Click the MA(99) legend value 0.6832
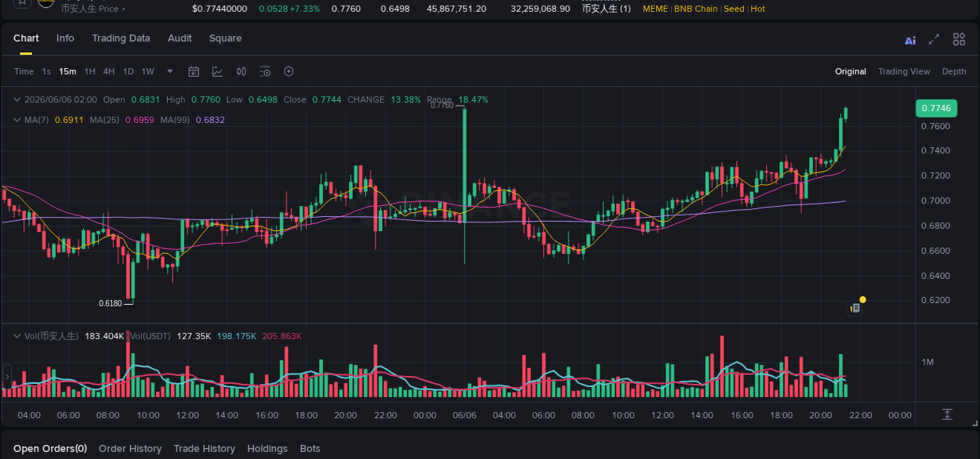The height and width of the screenshot is (459, 980). coord(210,120)
